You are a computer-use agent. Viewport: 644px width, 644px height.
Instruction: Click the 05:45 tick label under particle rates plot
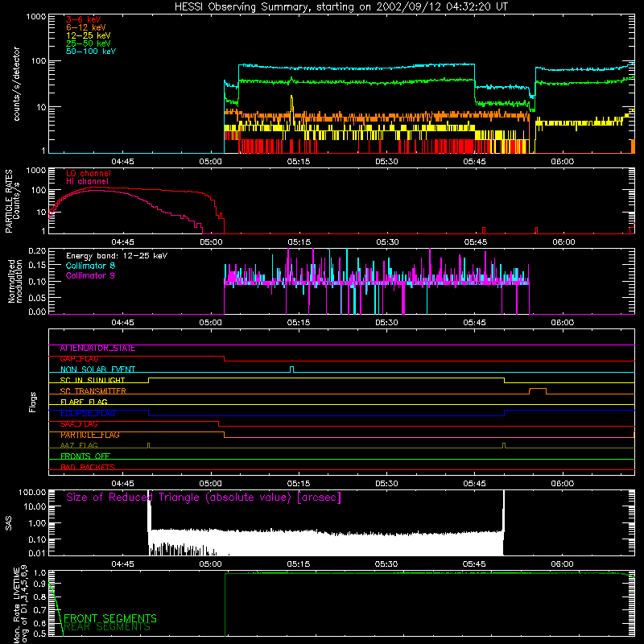(476, 242)
